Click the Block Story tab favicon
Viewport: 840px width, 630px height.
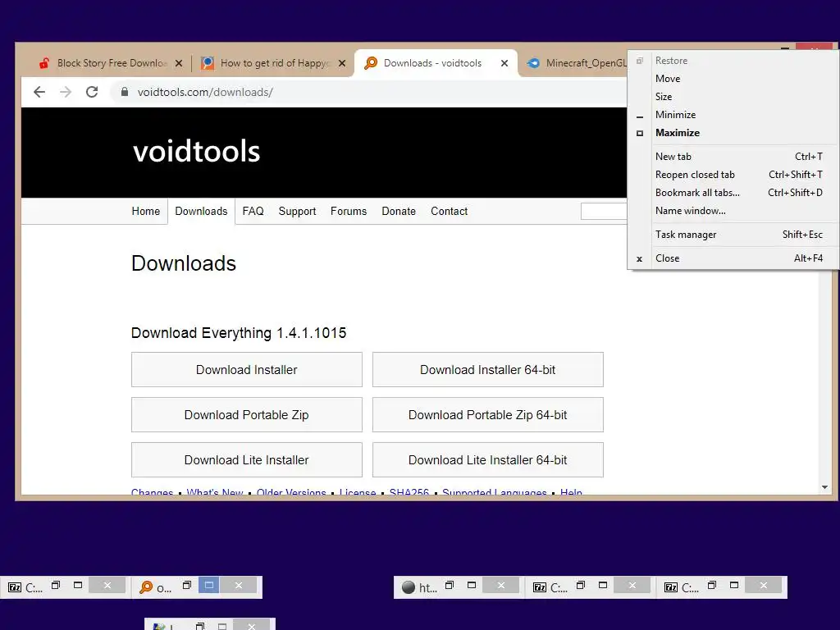(x=44, y=63)
